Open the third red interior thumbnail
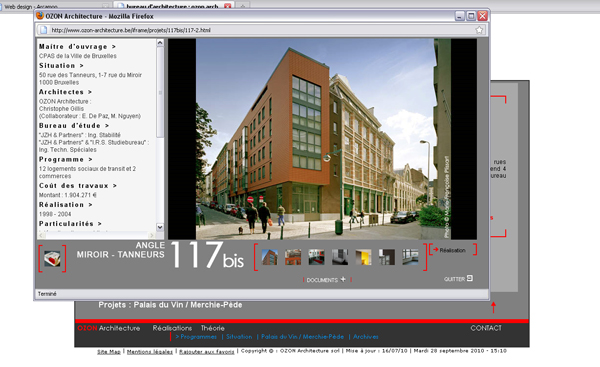Screen dimensions: 600x367 pos(316,257)
